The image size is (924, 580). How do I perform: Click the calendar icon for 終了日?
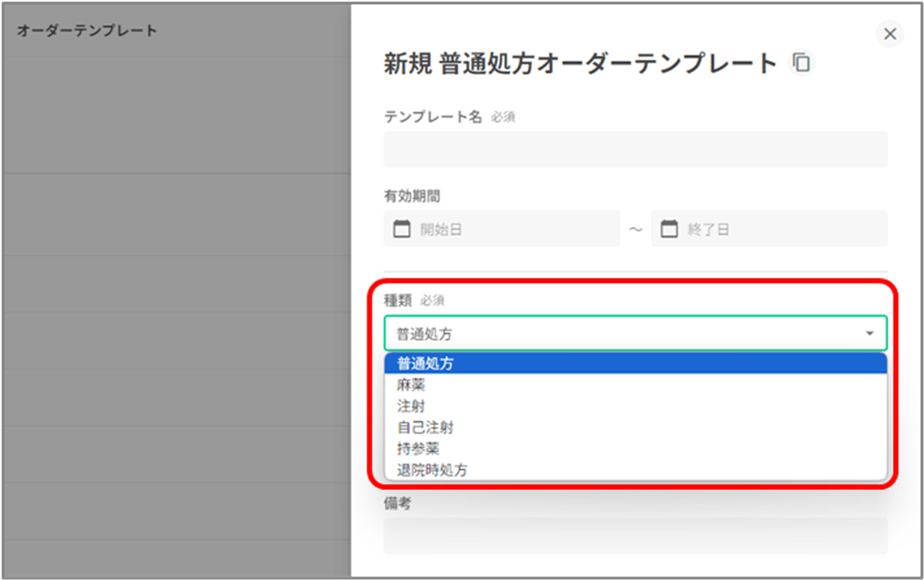pos(669,229)
